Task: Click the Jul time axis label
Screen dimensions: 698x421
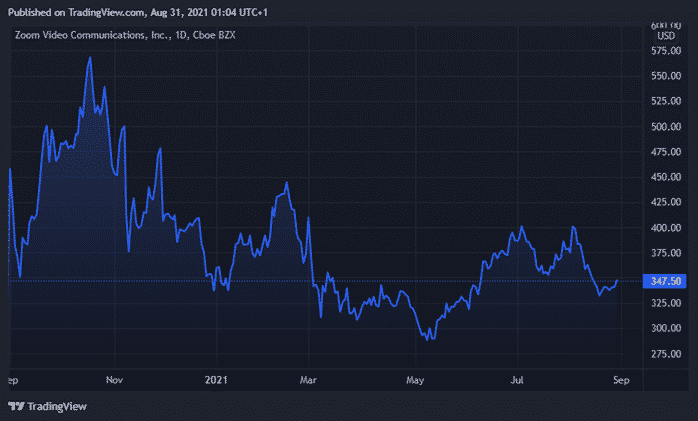Action: tap(517, 380)
